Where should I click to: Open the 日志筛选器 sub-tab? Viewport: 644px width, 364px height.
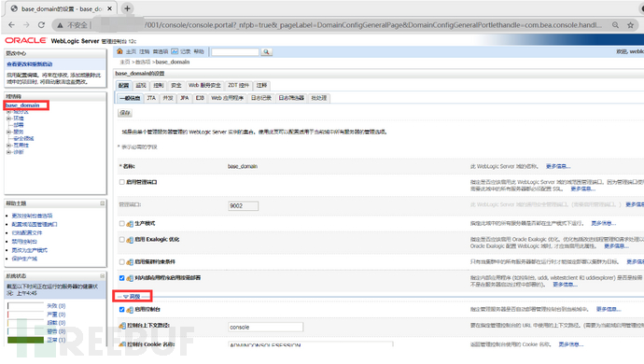291,98
